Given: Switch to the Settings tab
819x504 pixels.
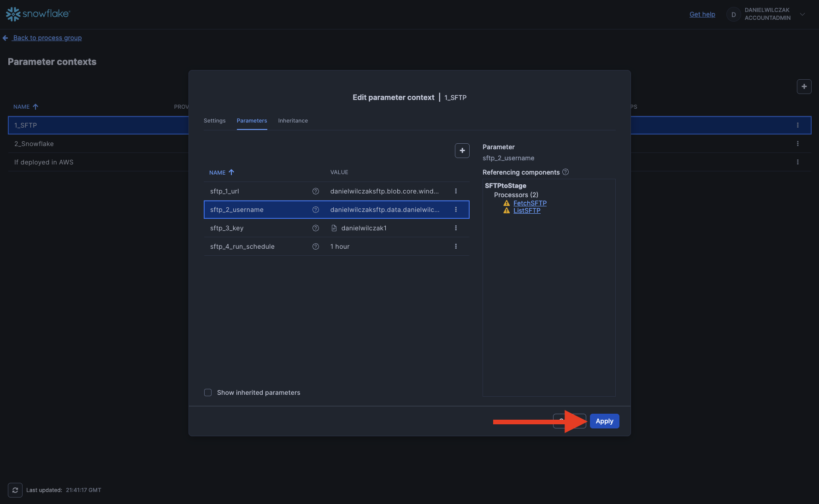Looking at the screenshot, I should pyautogui.click(x=214, y=121).
